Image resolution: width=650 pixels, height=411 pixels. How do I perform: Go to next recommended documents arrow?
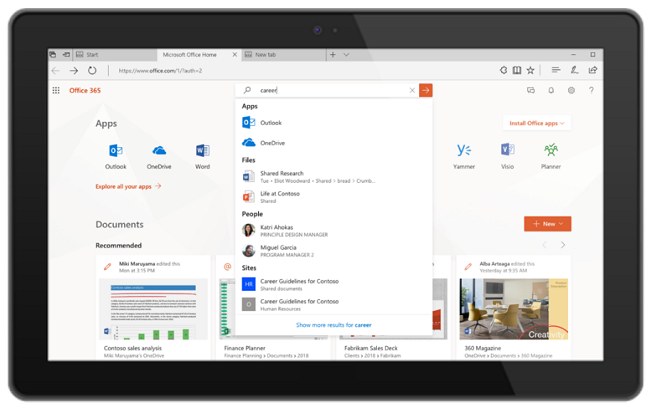(563, 245)
